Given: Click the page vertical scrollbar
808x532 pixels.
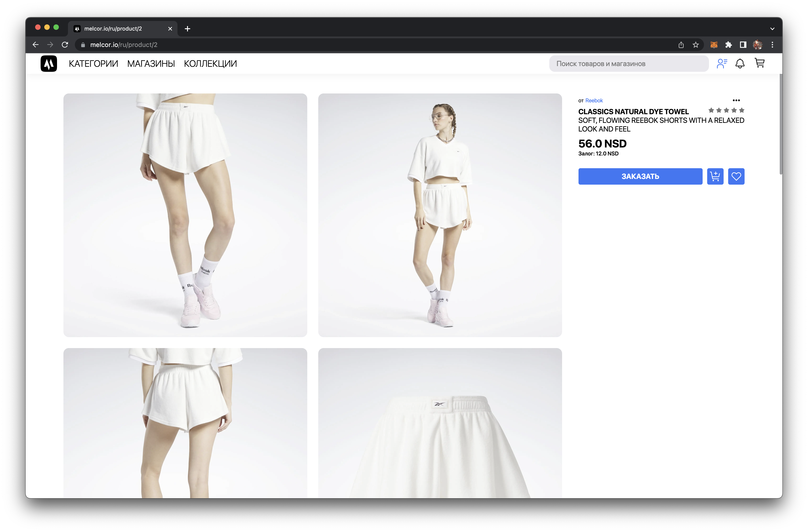Looking at the screenshot, I should pyautogui.click(x=780, y=124).
